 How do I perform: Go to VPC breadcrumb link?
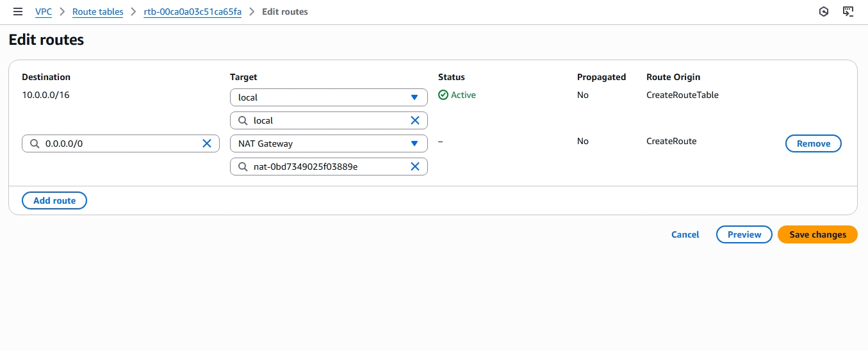click(44, 12)
